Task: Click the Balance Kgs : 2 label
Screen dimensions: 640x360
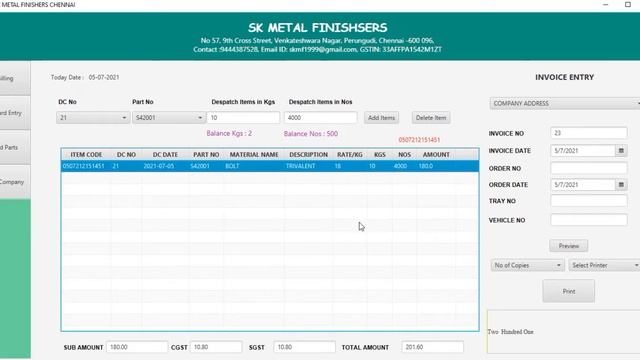Action: 229,133
